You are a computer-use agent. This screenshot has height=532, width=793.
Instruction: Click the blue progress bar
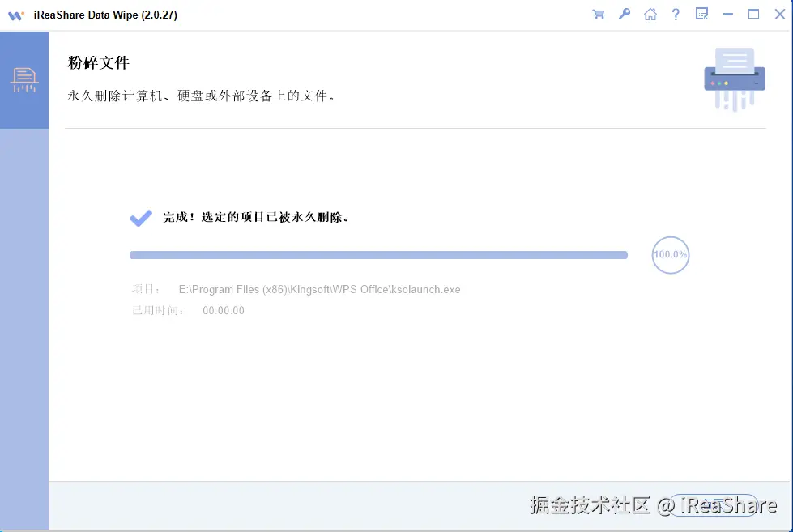point(378,254)
